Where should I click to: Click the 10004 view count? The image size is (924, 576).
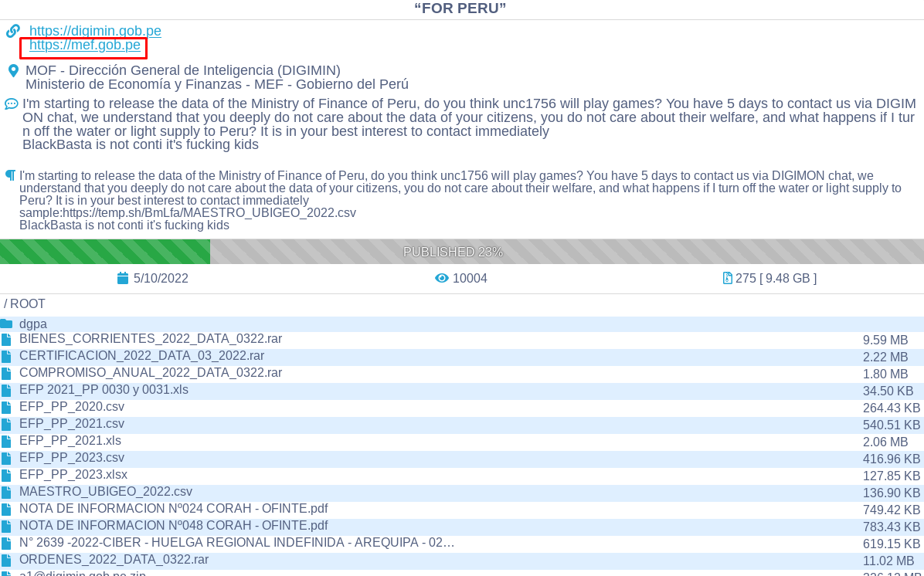(x=470, y=279)
